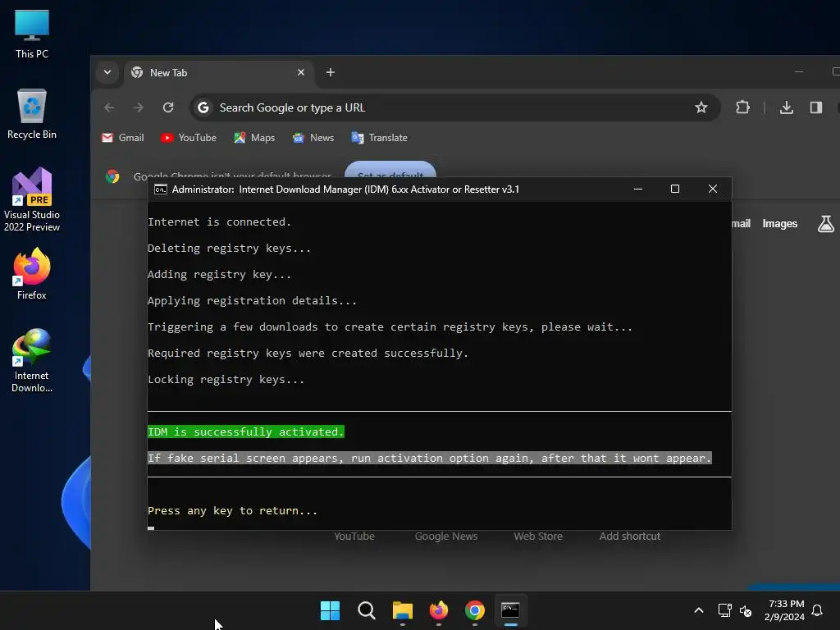Close the IDM Activator console window
840x630 pixels.
point(713,189)
